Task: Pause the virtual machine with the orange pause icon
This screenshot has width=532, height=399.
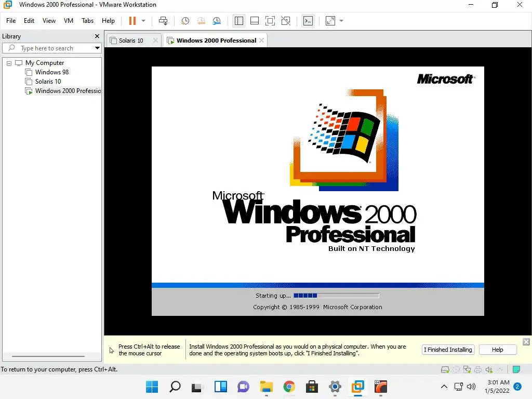Action: pyautogui.click(x=132, y=21)
